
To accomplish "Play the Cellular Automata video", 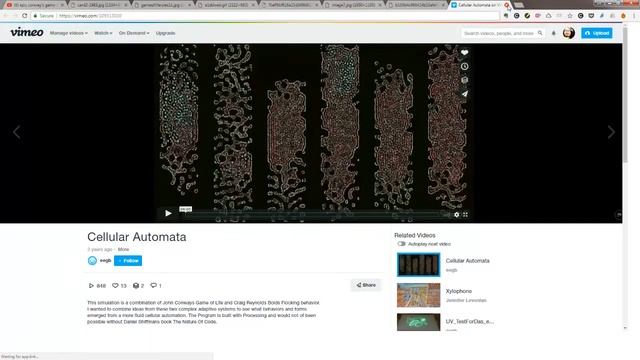I will (168, 213).
